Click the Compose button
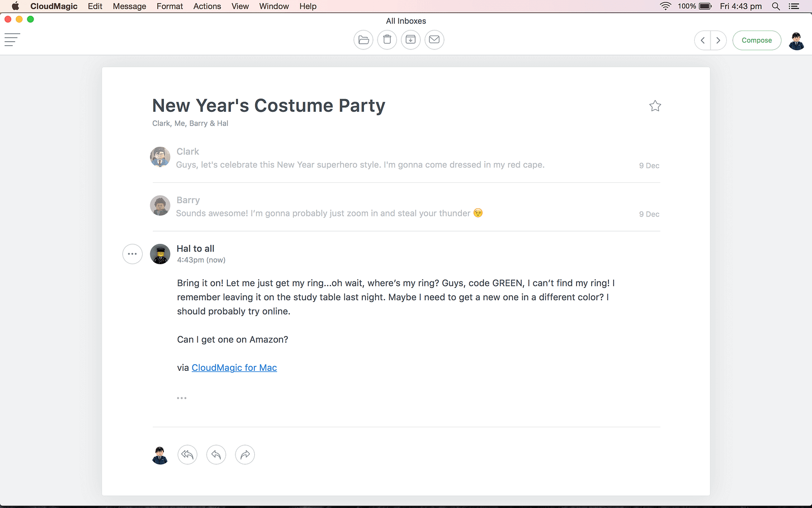The image size is (812, 508). click(757, 40)
